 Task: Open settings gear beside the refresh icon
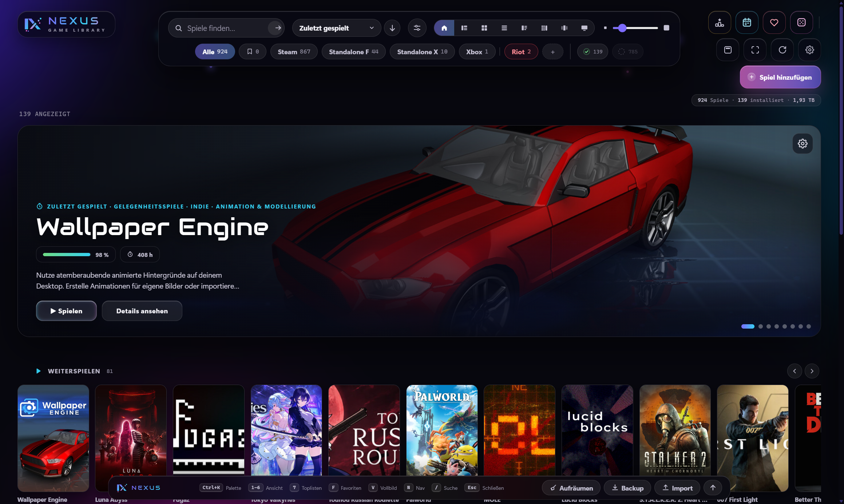(809, 50)
